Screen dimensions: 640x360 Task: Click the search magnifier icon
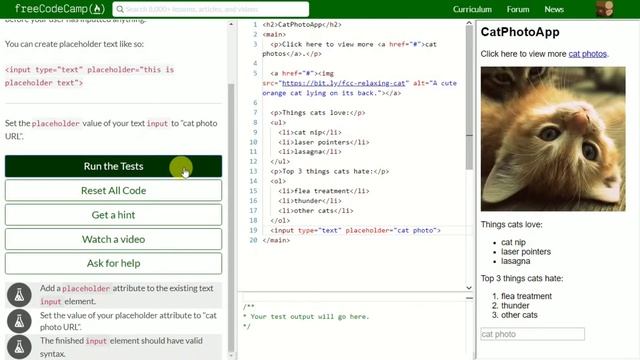(x=120, y=9)
